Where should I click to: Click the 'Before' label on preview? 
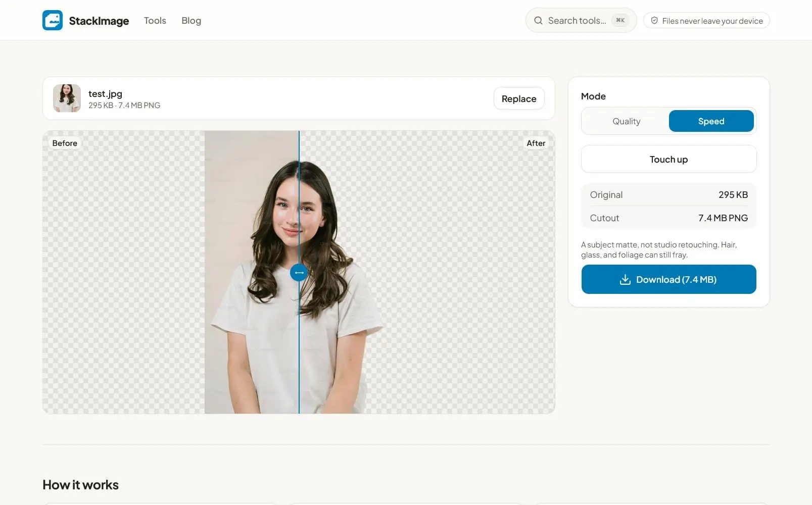click(x=65, y=143)
